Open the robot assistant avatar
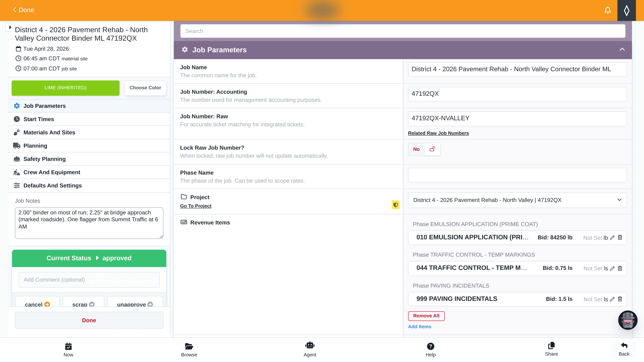644x362 pixels. (627, 320)
